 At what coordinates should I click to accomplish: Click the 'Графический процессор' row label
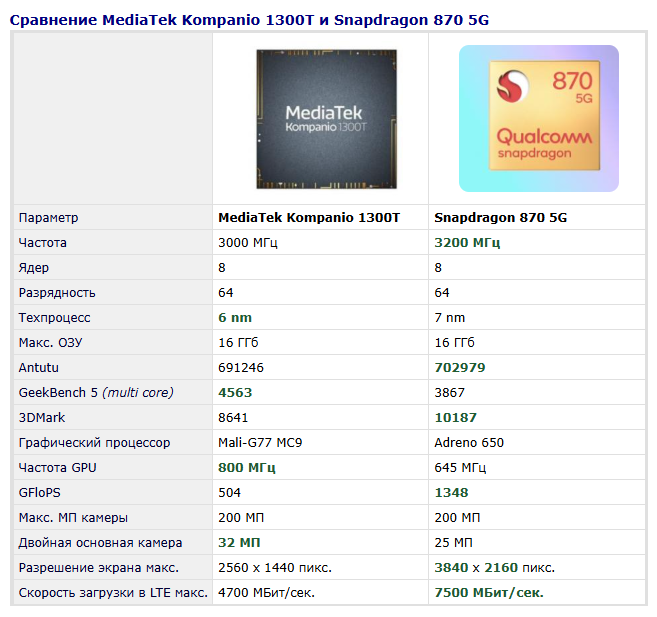click(94, 443)
